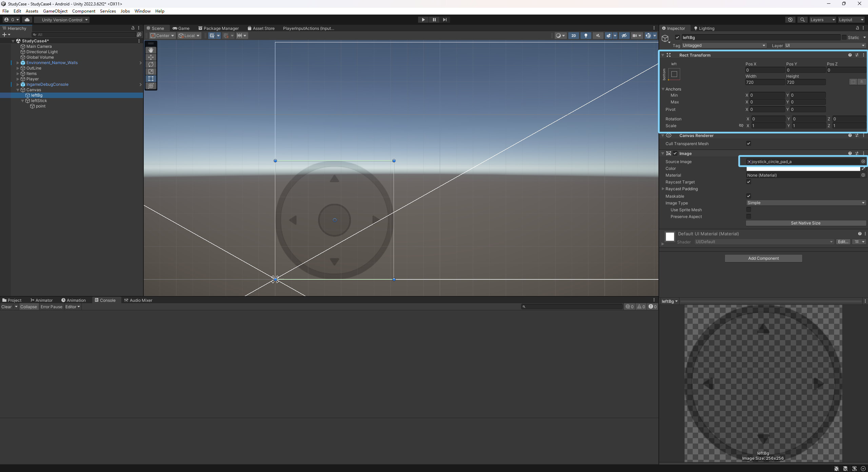Open the Unity cloud icon

[27, 20]
